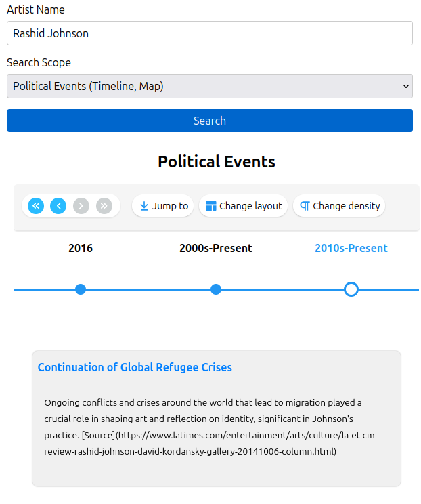
Task: Click the Political Events heading
Action: (217, 162)
